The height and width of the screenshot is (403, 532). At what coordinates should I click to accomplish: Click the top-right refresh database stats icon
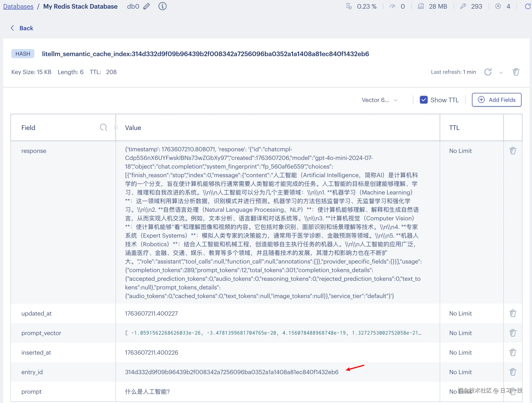tap(527, 6)
